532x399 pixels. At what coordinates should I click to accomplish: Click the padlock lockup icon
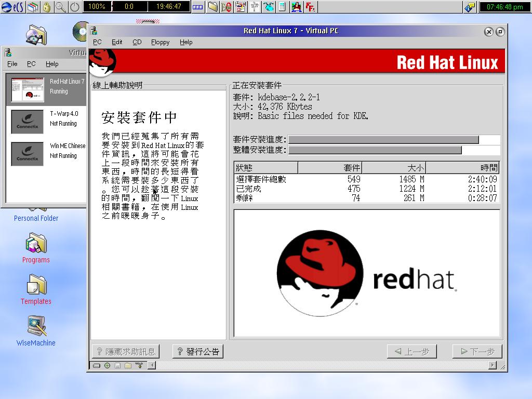click(47, 7)
